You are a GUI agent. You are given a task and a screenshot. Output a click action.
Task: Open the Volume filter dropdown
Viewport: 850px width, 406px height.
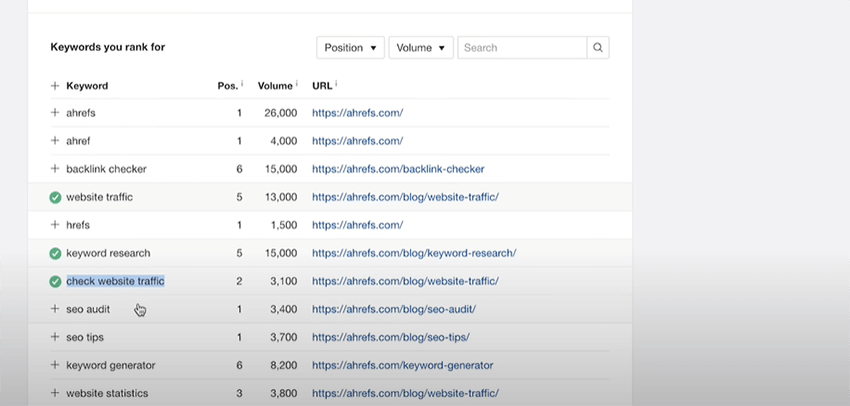click(421, 48)
